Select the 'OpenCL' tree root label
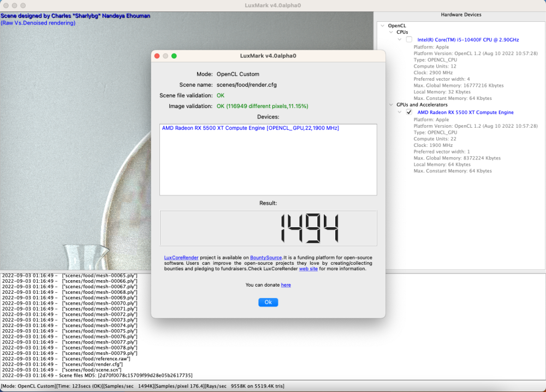 click(397, 26)
